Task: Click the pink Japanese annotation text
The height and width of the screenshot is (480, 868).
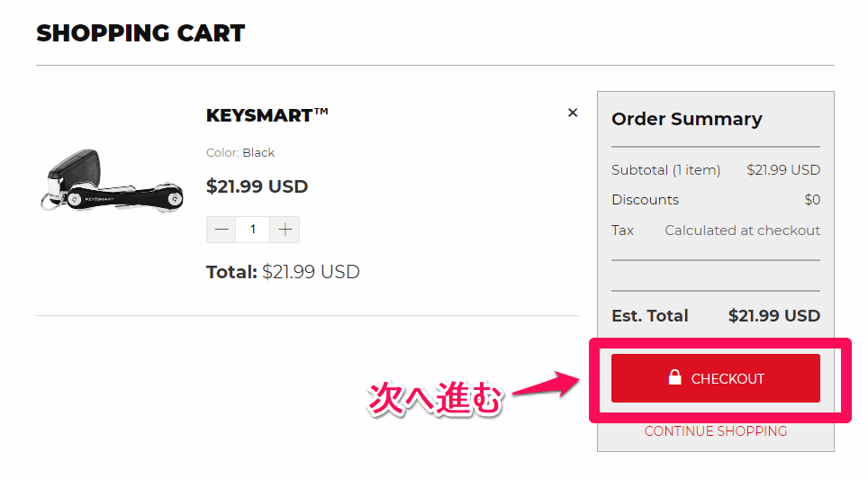Action: [x=433, y=400]
